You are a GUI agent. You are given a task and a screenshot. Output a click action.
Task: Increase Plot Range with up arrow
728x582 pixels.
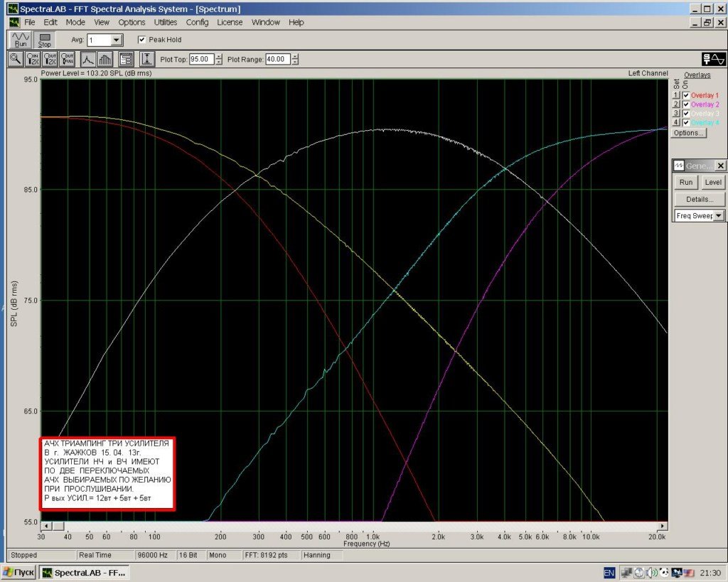295,57
